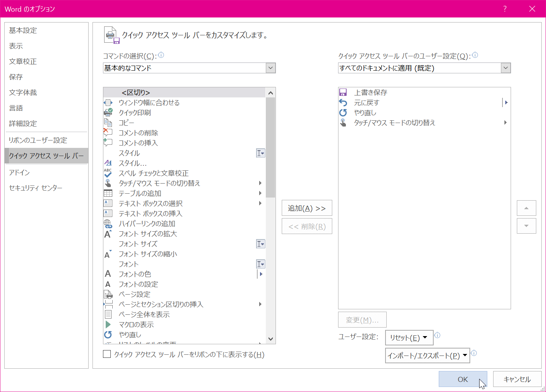Click the スペル チェックと文章校正 icon
546x392 pixels.
click(x=108, y=173)
